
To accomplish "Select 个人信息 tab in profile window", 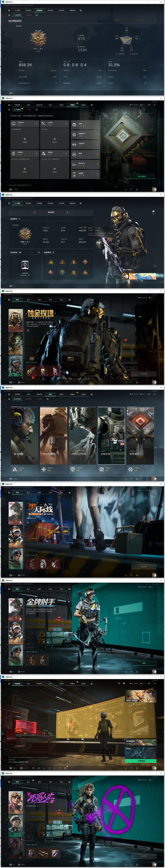I will click(17, 203).
